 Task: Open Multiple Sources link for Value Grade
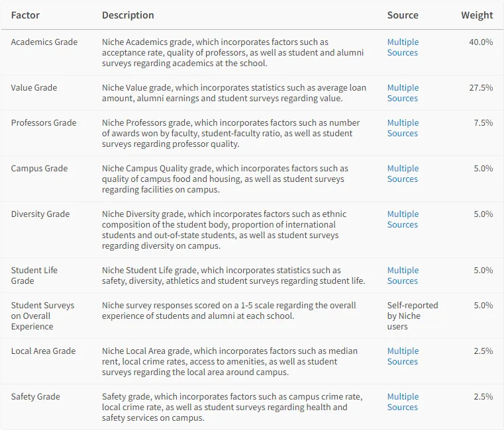tap(403, 93)
